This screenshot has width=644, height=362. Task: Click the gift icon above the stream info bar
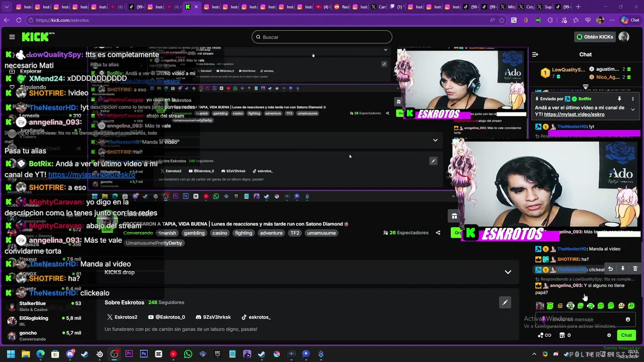pos(454,216)
